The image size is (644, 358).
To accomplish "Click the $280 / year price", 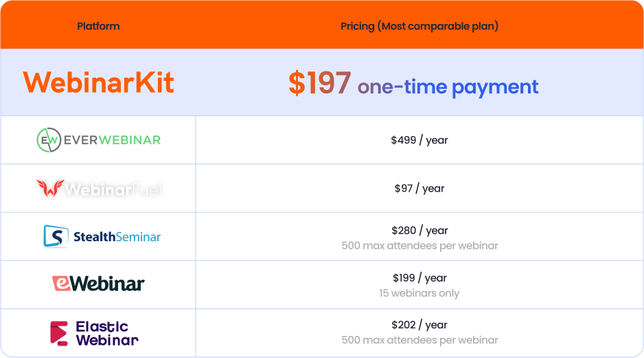I will [x=419, y=230].
